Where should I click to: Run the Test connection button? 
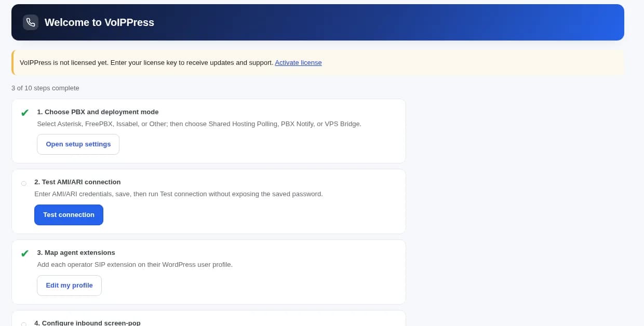point(69,215)
